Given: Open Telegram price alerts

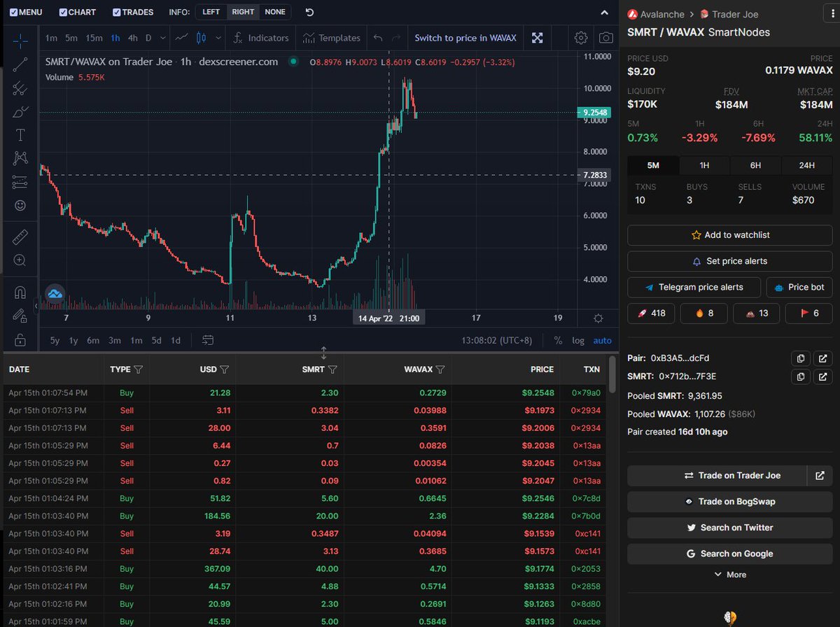Looking at the screenshot, I should [693, 287].
